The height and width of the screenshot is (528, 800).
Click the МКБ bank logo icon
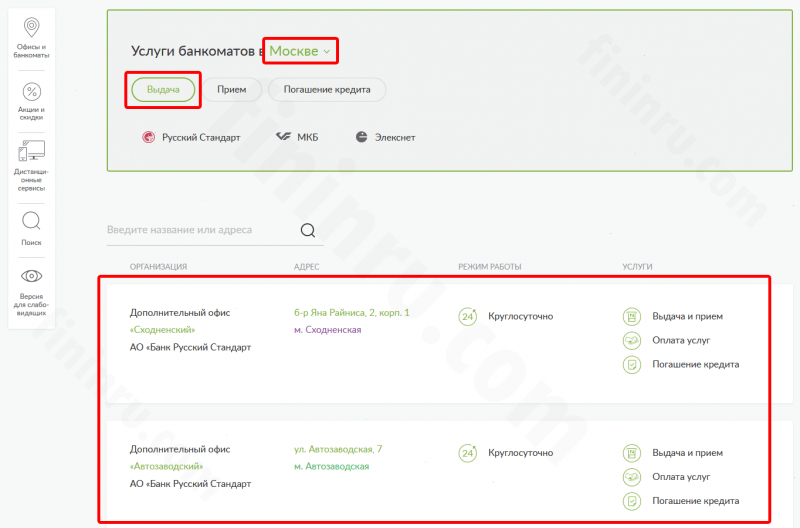(283, 137)
